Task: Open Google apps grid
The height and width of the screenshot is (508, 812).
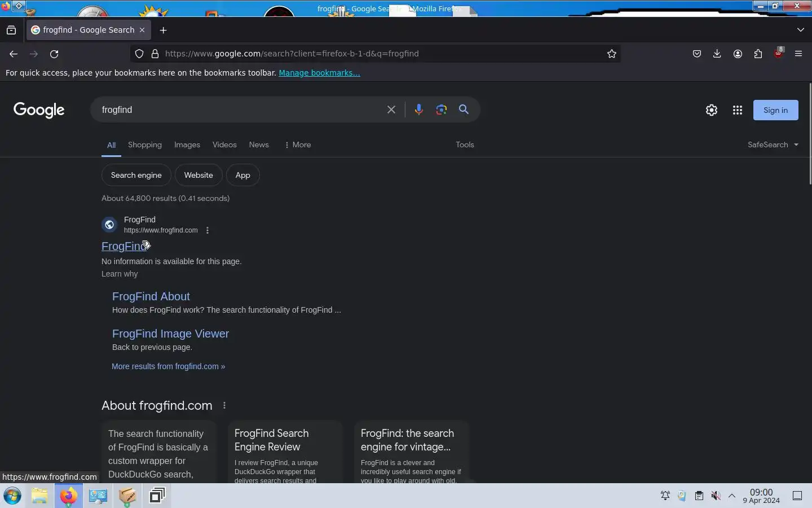Action: tap(738, 110)
